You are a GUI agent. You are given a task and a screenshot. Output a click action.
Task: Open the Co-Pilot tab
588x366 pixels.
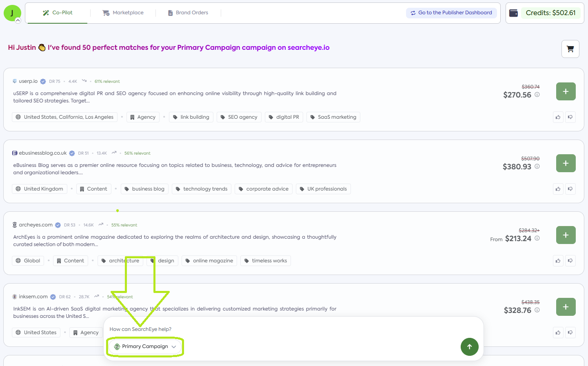click(58, 13)
